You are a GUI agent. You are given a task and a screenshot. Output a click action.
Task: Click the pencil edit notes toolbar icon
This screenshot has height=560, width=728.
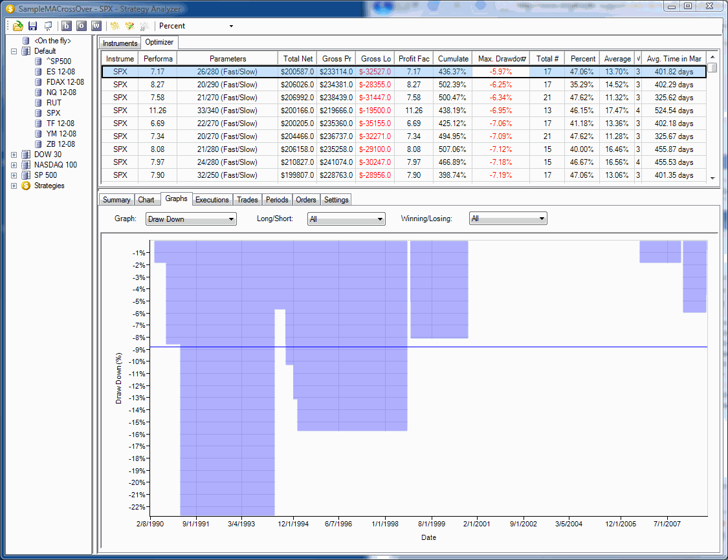click(130, 26)
